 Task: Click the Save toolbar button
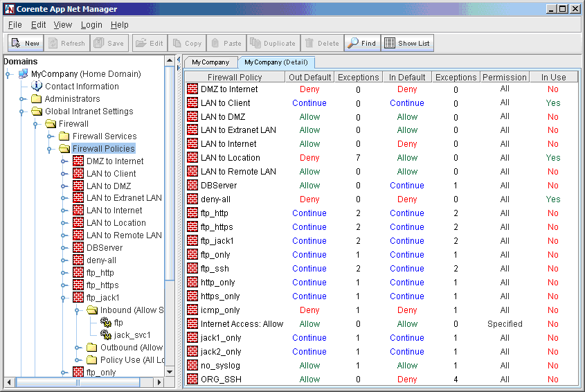pos(109,44)
